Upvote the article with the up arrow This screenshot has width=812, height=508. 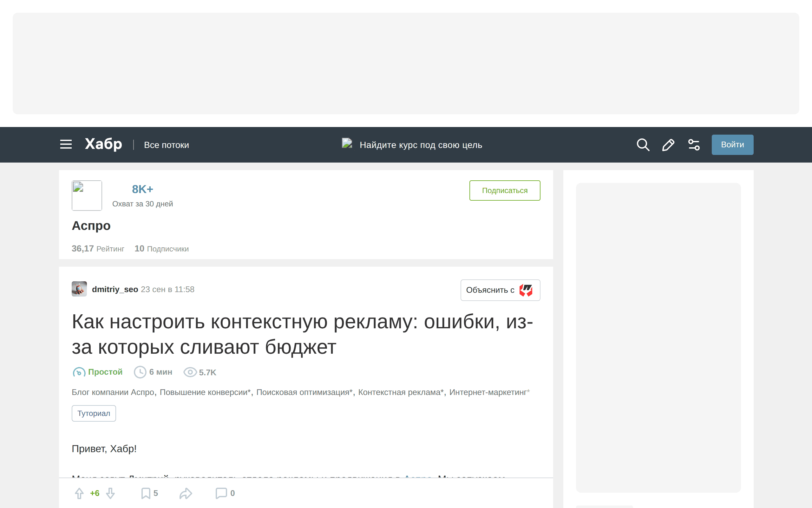(x=79, y=493)
